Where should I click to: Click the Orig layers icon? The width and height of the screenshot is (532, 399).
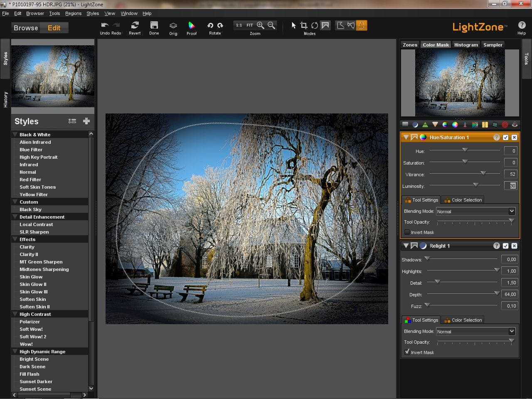tap(173, 26)
